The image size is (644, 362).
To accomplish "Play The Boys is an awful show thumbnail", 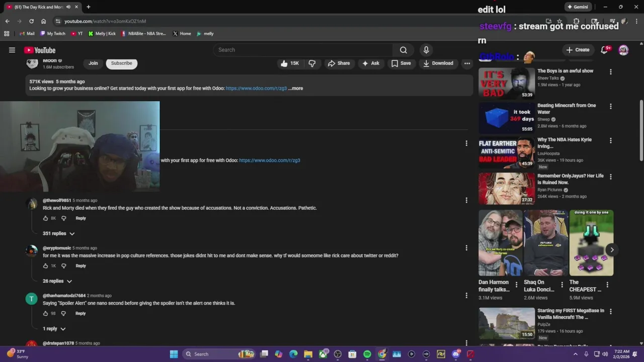I will tap(507, 83).
